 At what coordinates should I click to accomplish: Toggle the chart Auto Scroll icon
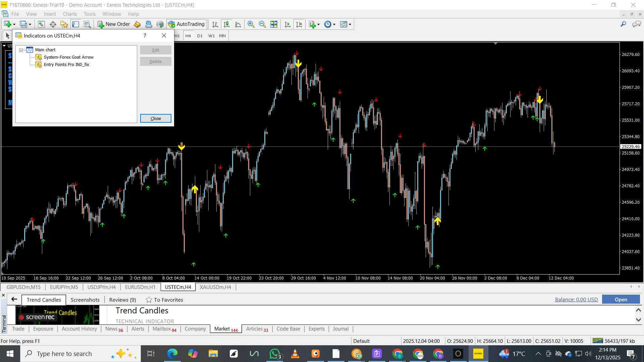[287, 24]
